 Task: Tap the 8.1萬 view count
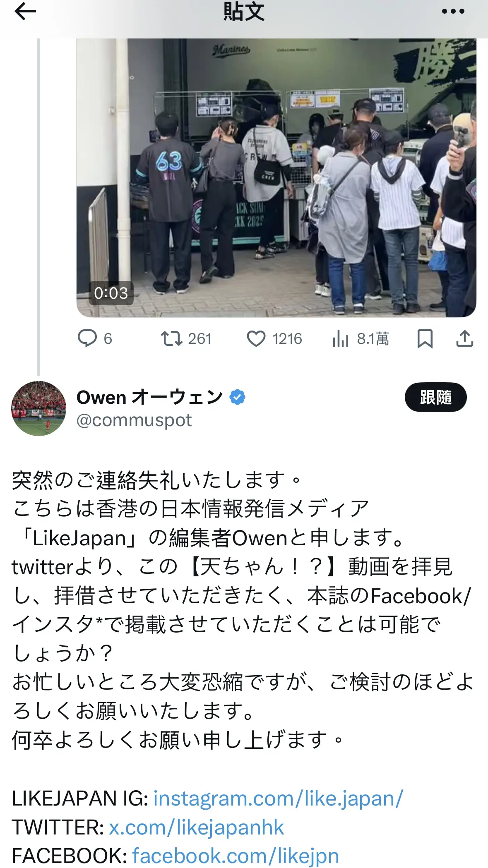pos(373,338)
